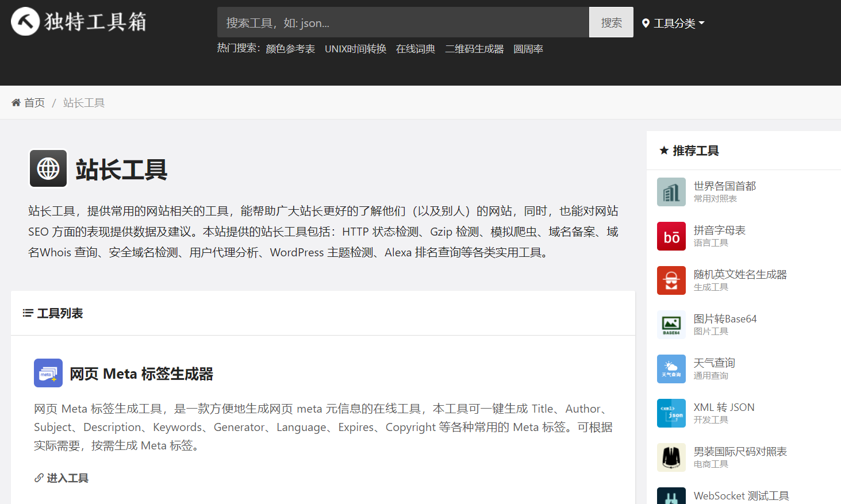Click the 站长工具 globe icon
841x504 pixels.
(48, 169)
